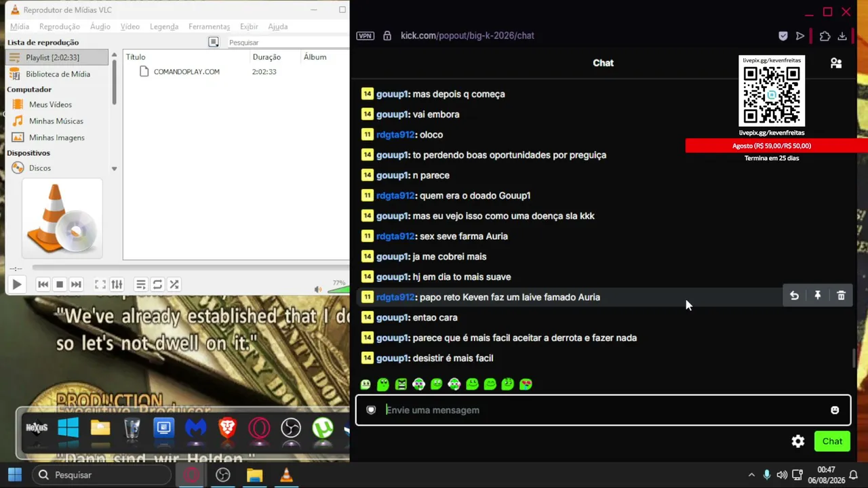
Task: Start playback with VLC play button
Action: click(17, 285)
